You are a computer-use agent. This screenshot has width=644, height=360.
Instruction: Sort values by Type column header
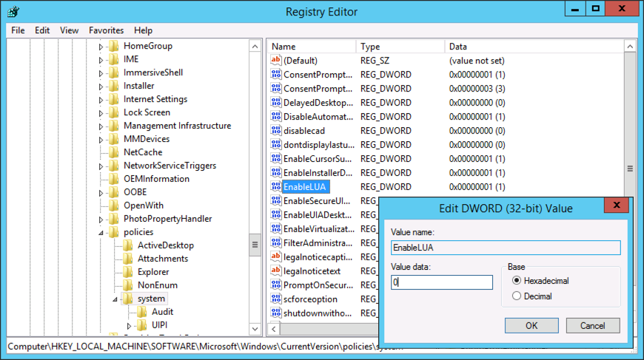(x=400, y=47)
